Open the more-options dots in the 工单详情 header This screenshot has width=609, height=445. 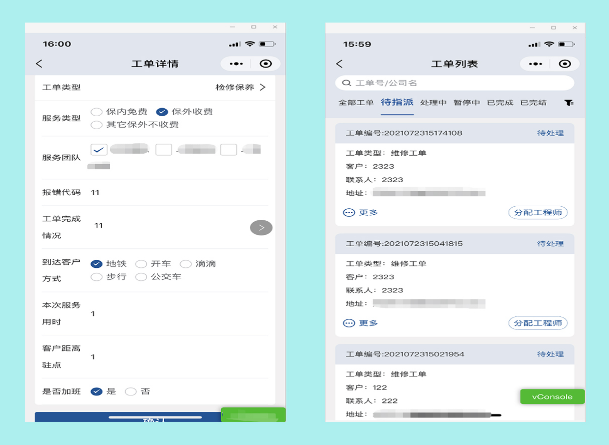[236, 64]
